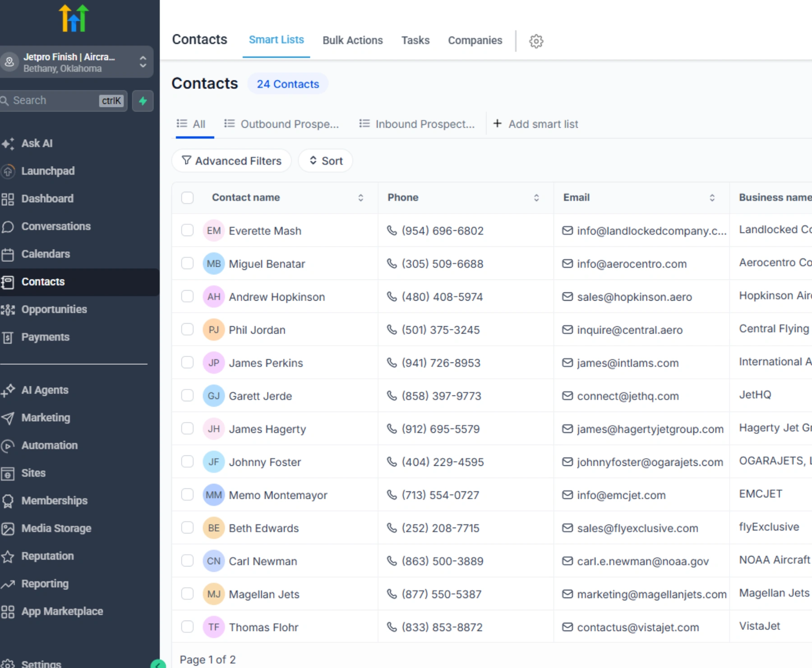Click the Sites icon in sidebar
Screen dimensions: 812x668
click(x=8, y=473)
